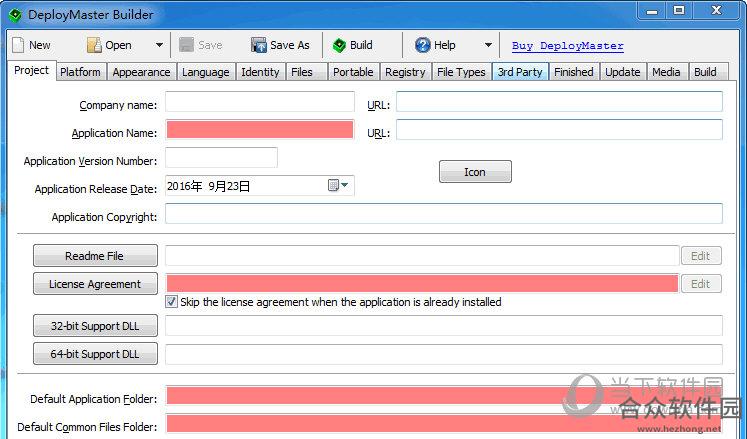Focus the URL field beside Company name

pos(559,102)
